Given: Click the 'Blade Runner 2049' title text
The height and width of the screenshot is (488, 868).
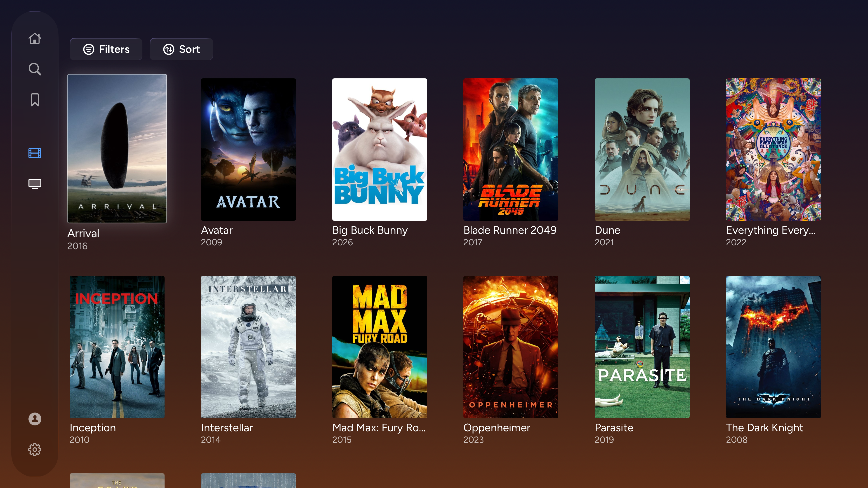Looking at the screenshot, I should [x=510, y=230].
